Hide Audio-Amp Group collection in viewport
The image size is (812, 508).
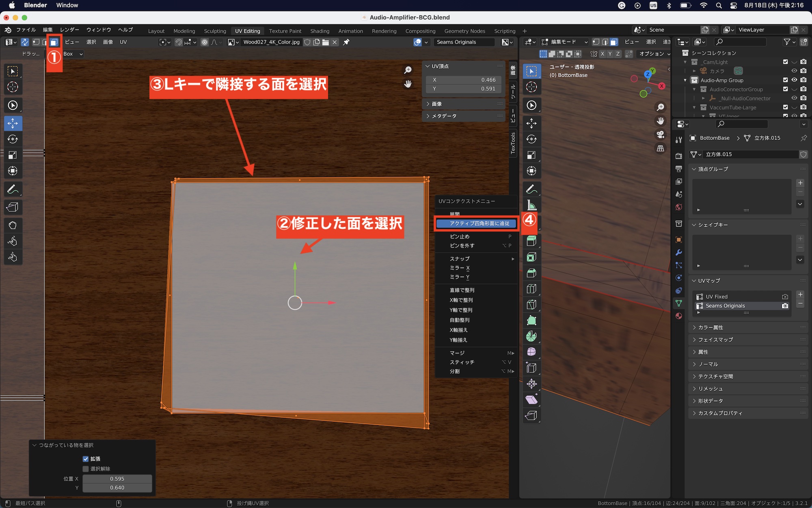click(794, 80)
